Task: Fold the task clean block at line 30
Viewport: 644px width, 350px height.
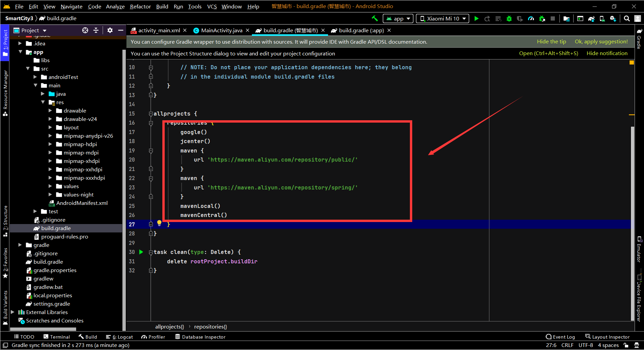Action: click(x=151, y=252)
